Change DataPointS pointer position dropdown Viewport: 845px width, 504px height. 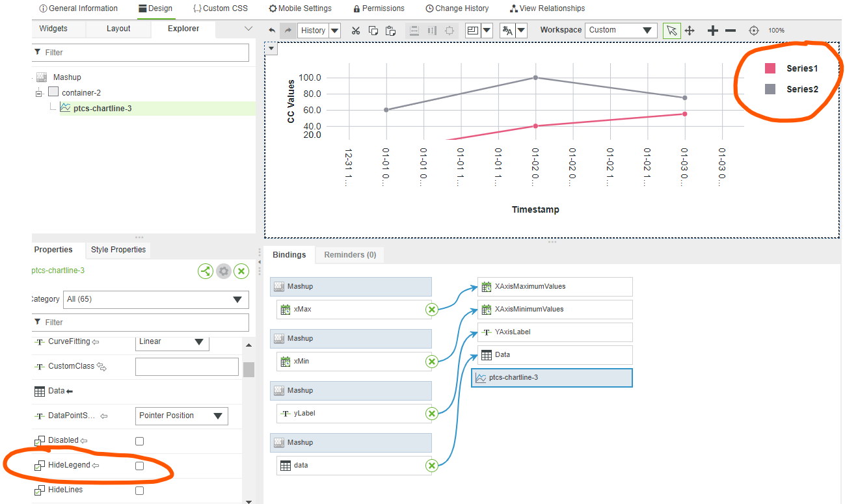pos(181,416)
